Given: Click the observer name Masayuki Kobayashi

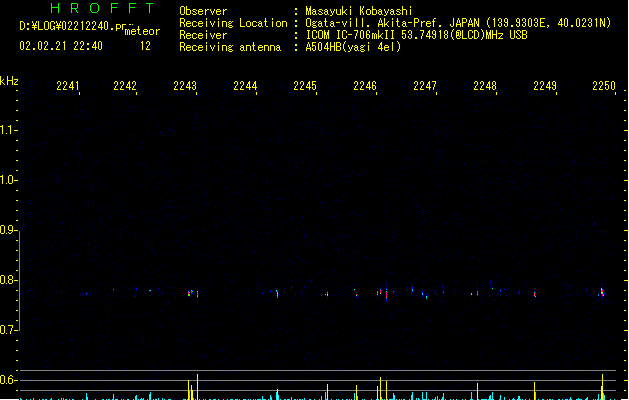Looking at the screenshot, I should [x=359, y=11].
